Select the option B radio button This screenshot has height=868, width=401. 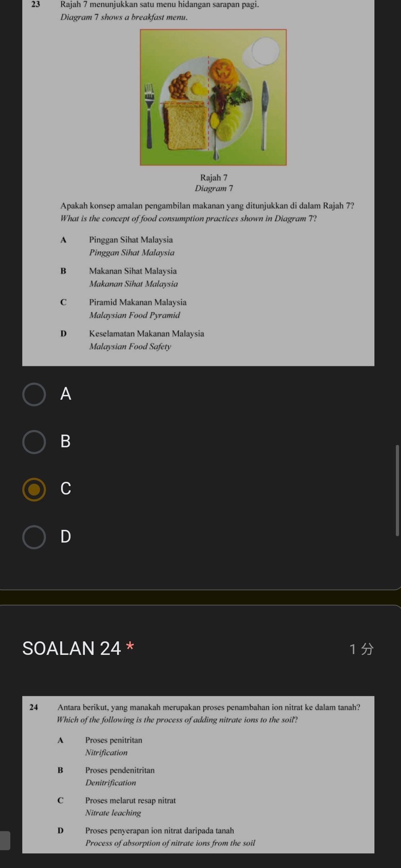click(x=34, y=441)
